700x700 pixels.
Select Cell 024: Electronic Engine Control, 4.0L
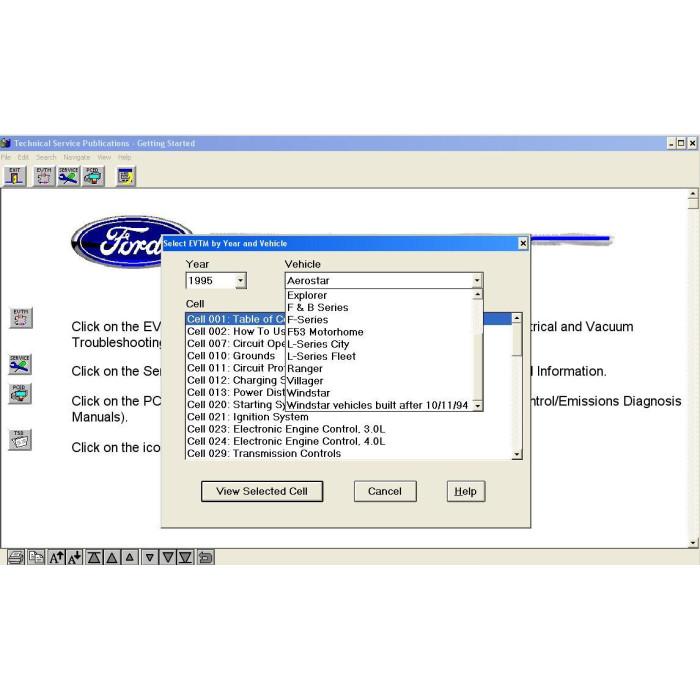tap(349, 442)
